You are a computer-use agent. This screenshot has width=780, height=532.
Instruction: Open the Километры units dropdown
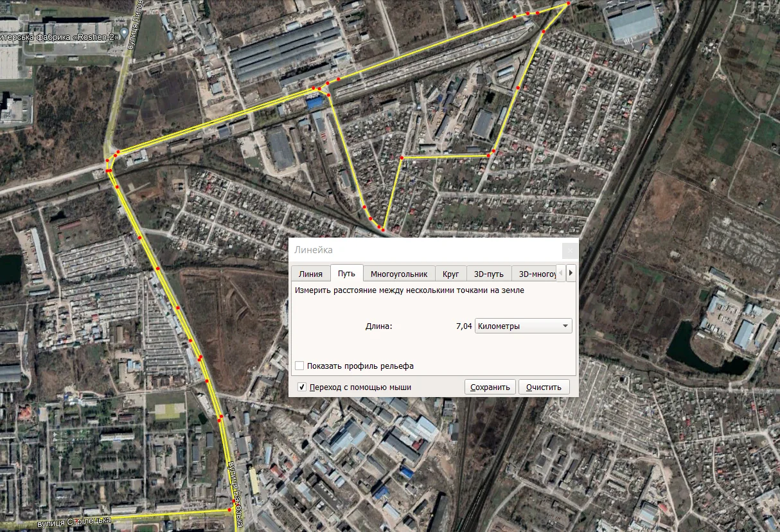point(523,326)
